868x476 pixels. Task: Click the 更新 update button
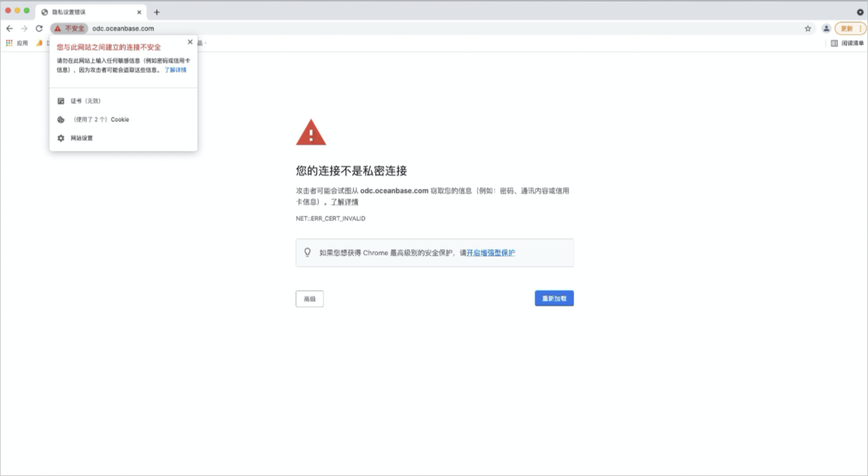[850, 28]
